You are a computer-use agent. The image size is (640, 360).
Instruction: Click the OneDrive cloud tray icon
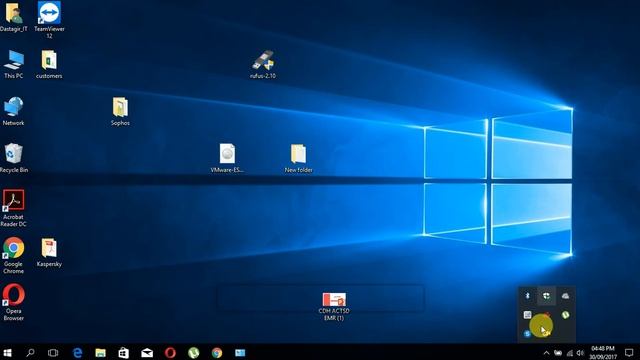point(565,296)
